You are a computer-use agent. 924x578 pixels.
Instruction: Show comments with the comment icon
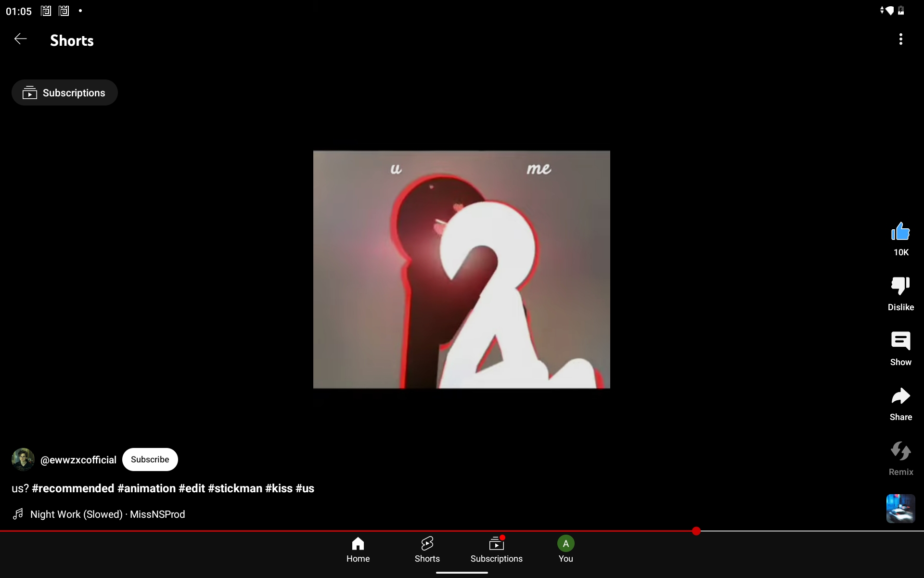pyautogui.click(x=900, y=341)
